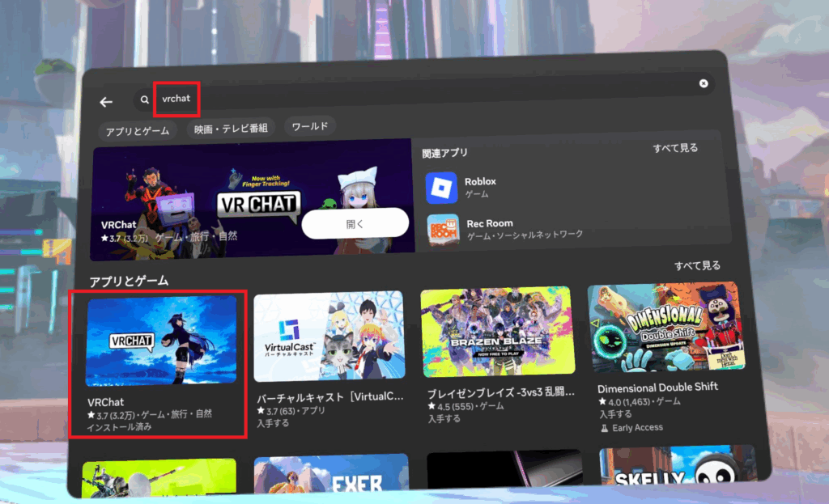Viewport: 829px width, 504px height.
Task: Open the Brazen Blaze game thumbnail
Action: (498, 332)
